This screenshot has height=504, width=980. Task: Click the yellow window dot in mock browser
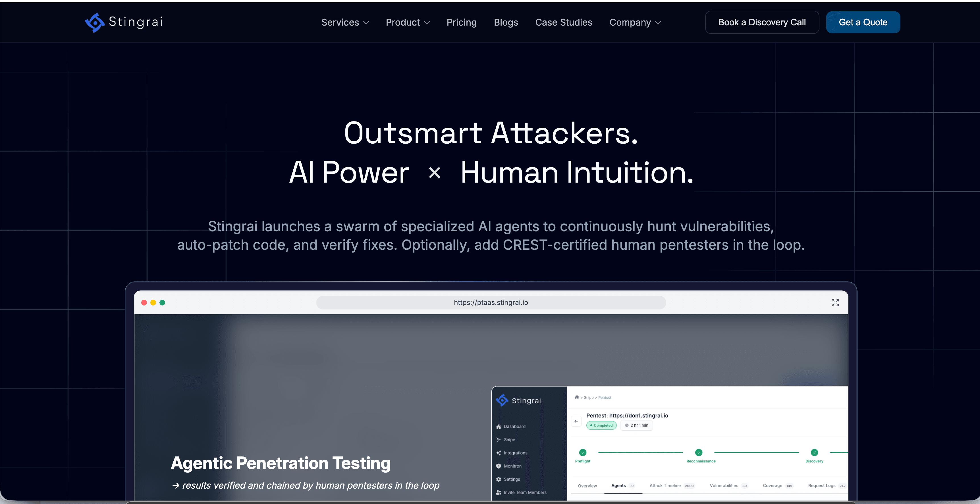tap(153, 303)
